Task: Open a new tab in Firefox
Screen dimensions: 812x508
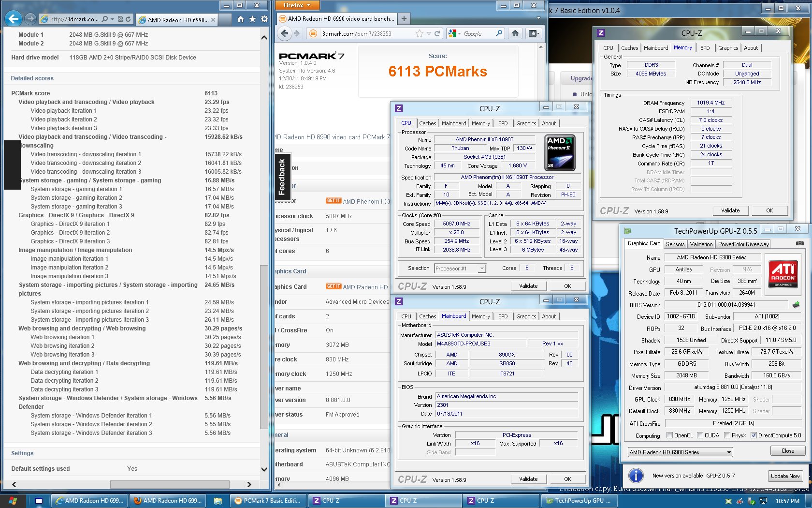Action: (404, 19)
